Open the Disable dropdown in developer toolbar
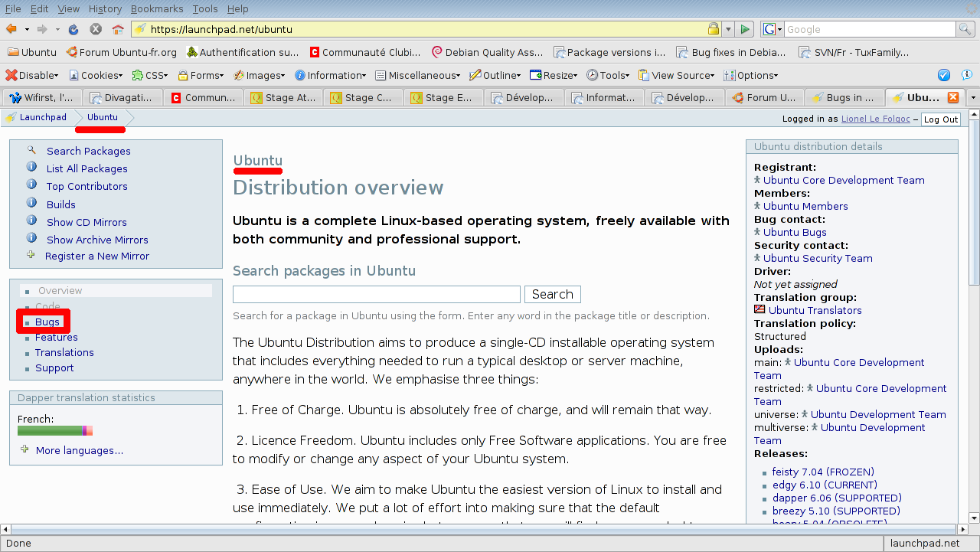This screenshot has height=552, width=980. coord(32,75)
